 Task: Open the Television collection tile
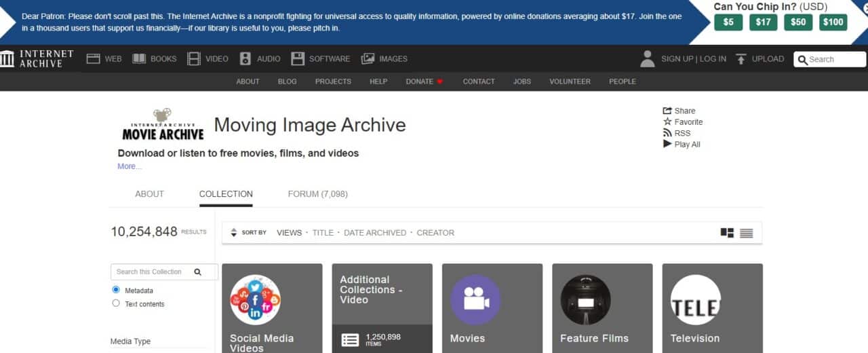coord(712,308)
